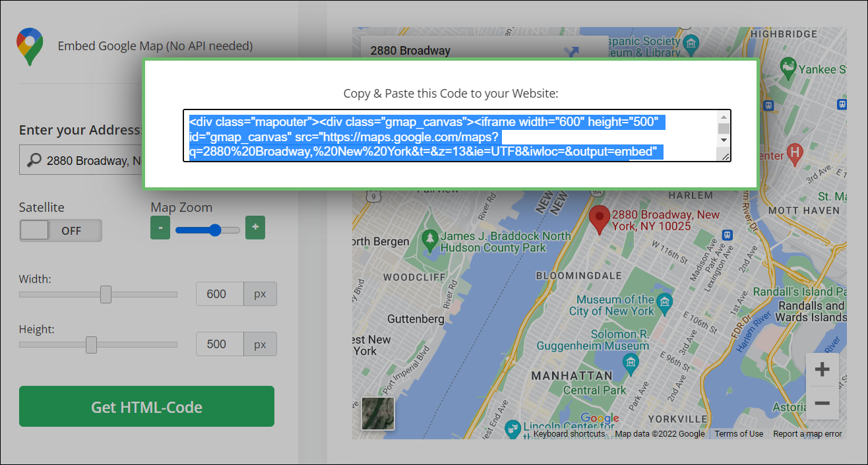Increase map zoom with plus button
Image resolution: width=868 pixels, height=465 pixels.
coord(255,229)
